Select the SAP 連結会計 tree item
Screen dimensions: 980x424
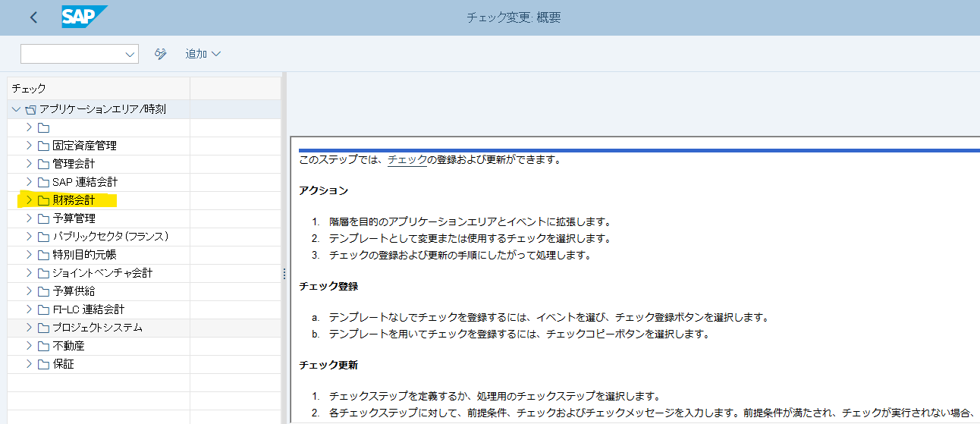coord(85,182)
